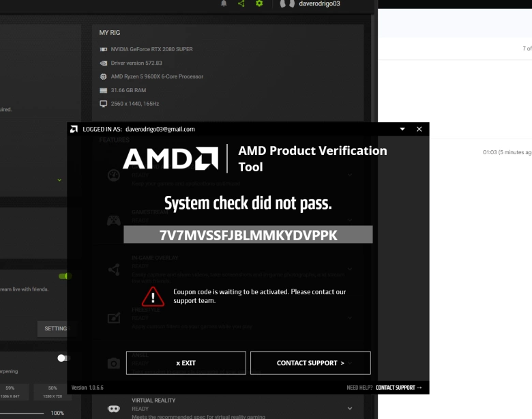
Task: Click AMD logo icon in verification tool title bar
Action: 74,129
